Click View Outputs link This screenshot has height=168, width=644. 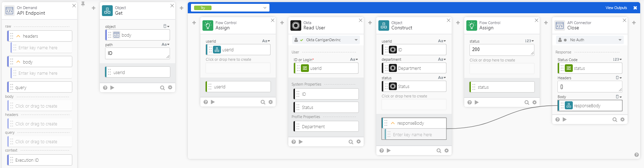click(616, 8)
